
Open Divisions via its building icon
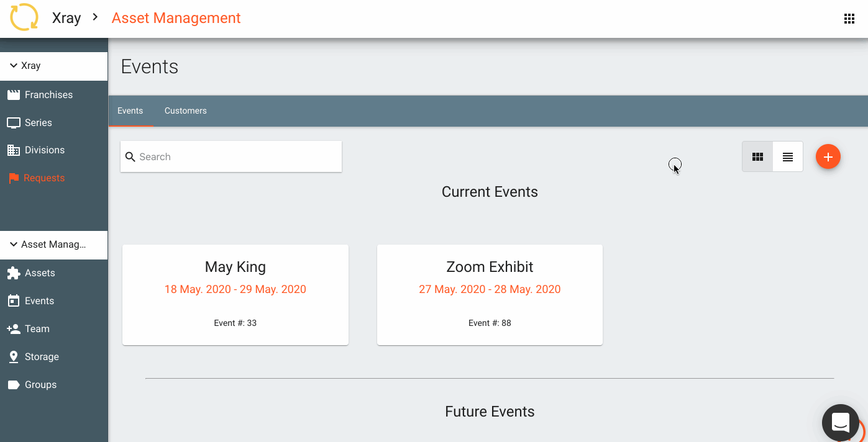14,150
